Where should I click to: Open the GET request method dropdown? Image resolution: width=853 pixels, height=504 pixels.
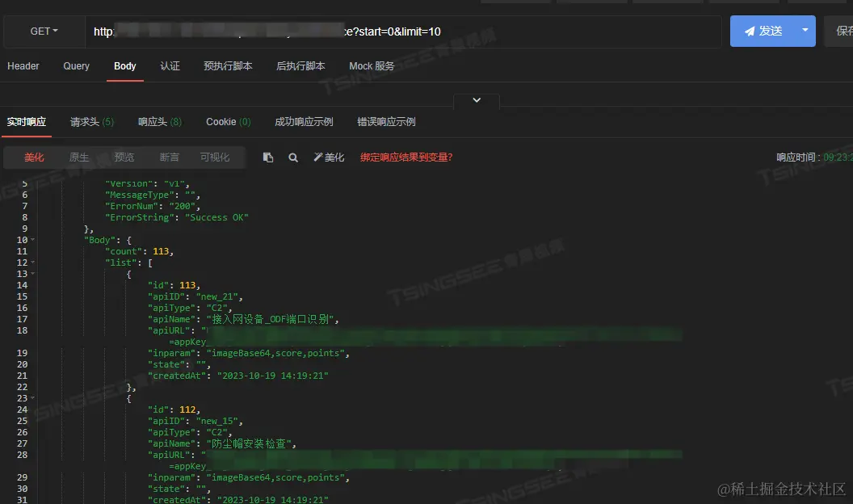click(44, 31)
